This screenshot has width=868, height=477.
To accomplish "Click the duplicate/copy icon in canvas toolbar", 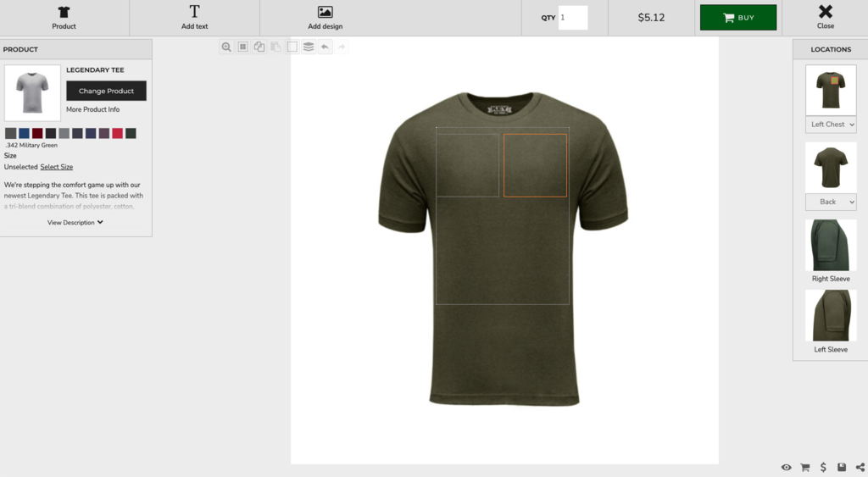I will click(259, 47).
